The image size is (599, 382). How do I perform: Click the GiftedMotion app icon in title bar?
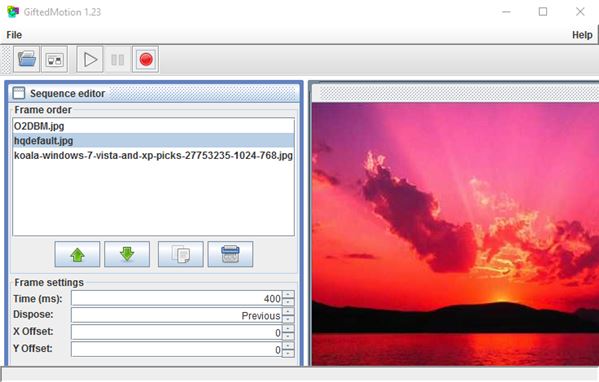pos(13,12)
